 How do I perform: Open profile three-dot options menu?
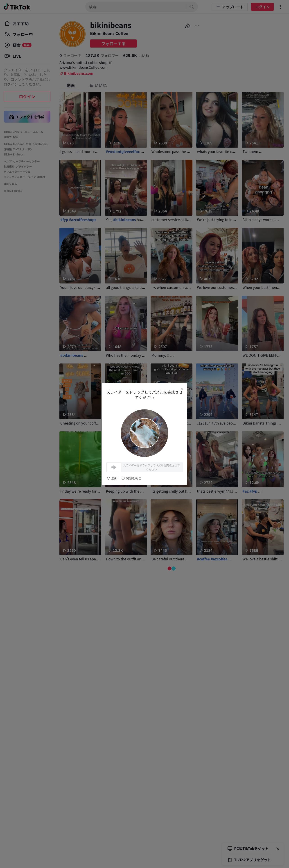(197, 26)
